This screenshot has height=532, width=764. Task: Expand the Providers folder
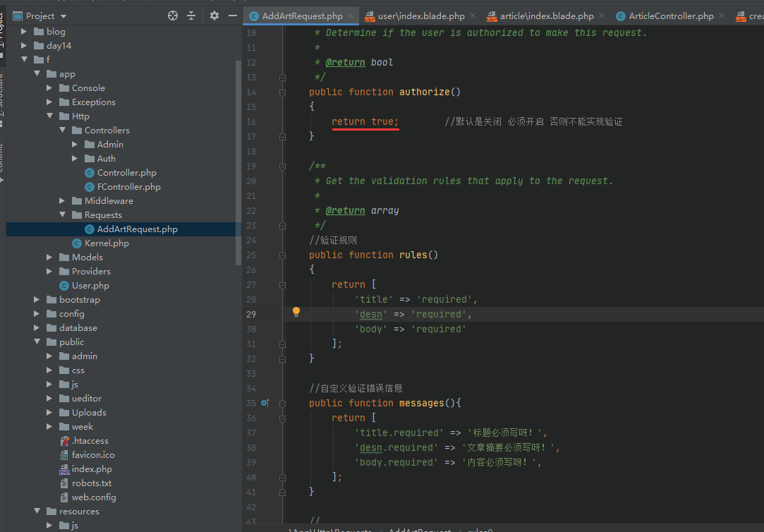[x=49, y=272]
